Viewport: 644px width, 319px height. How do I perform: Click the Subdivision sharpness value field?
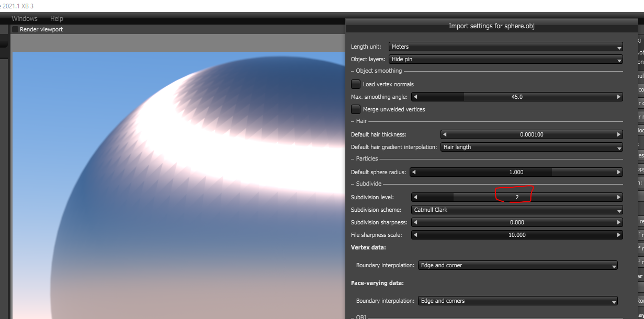517,222
